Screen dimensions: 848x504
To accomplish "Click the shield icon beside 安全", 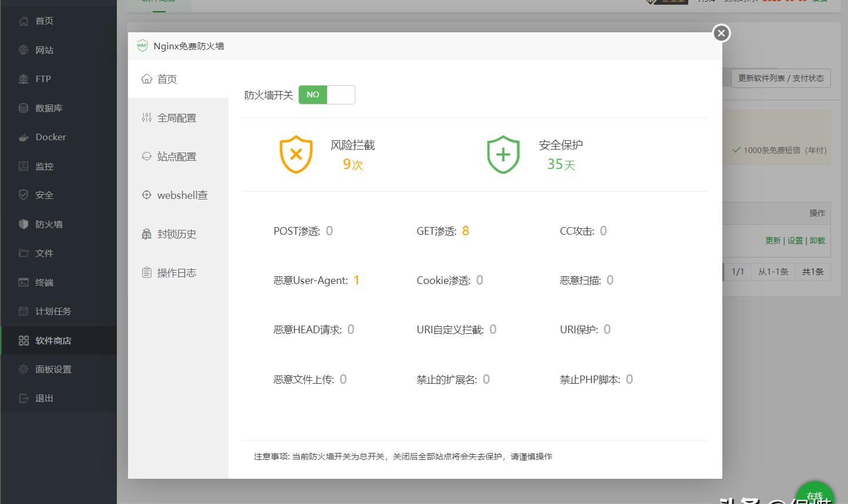I will (23, 195).
